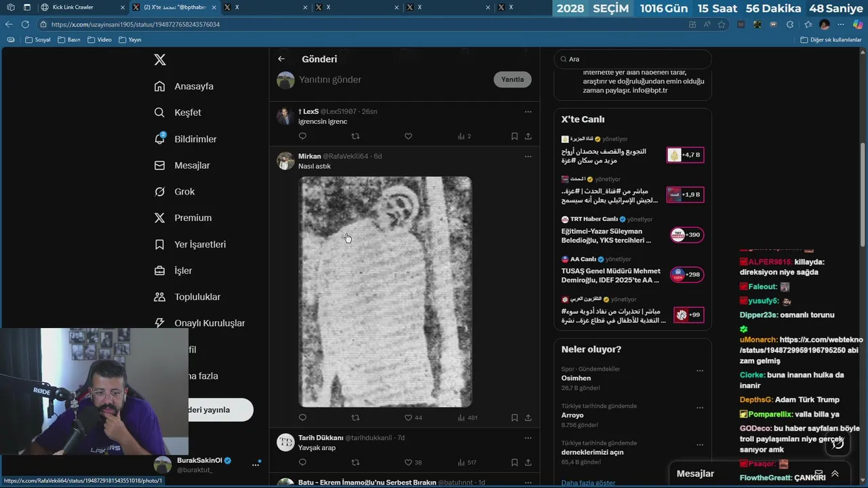The image size is (868, 488).
Task: Share LexS's comment
Action: (x=528, y=136)
